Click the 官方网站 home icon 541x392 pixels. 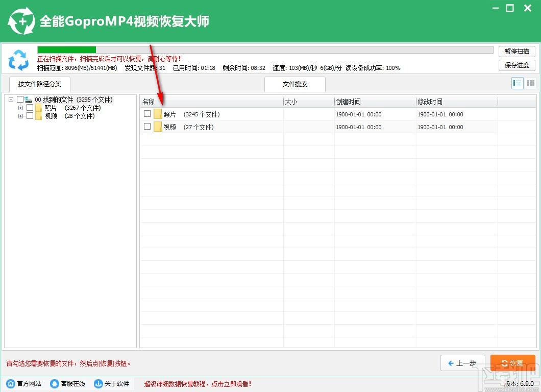click(11, 384)
